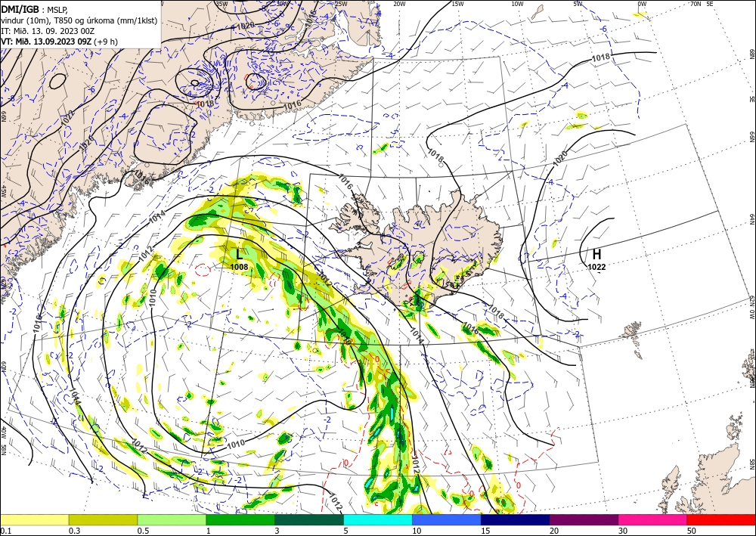
Task: Click the '25W' longitude label at top
Action: coord(341,4)
